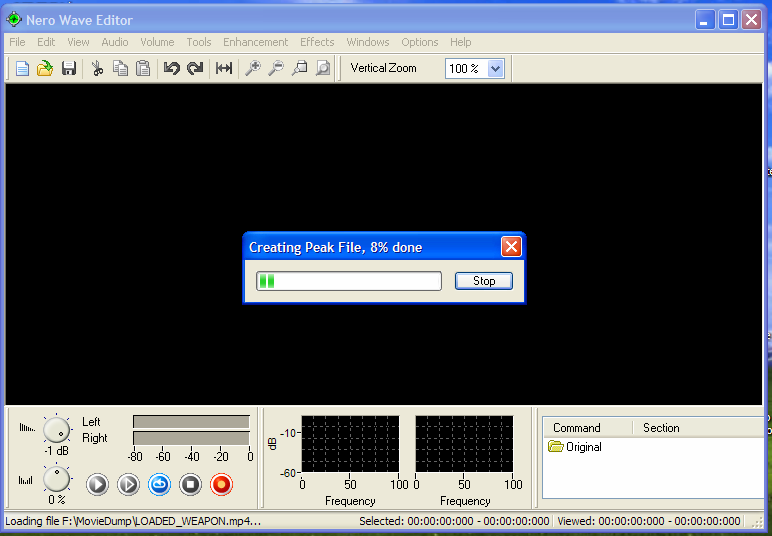Viewport: 772px width, 536px height.
Task: Start recording with the red record button
Action: tap(221, 485)
